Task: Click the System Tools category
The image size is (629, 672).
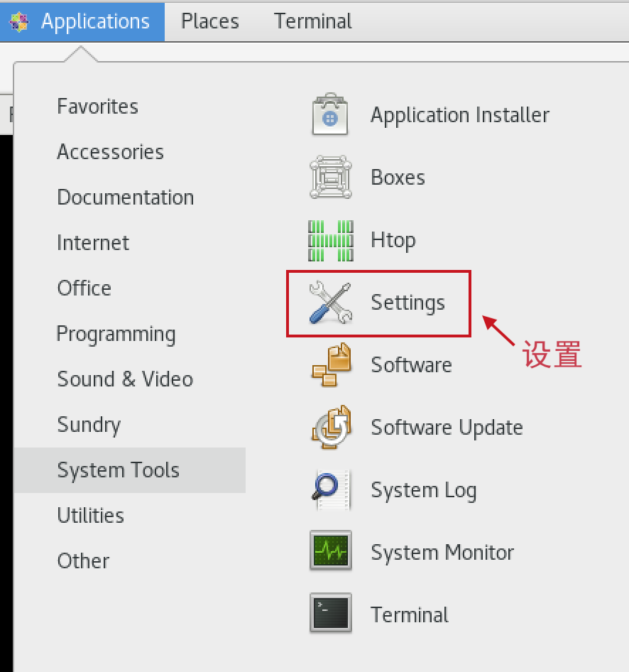Action: pyautogui.click(x=119, y=470)
